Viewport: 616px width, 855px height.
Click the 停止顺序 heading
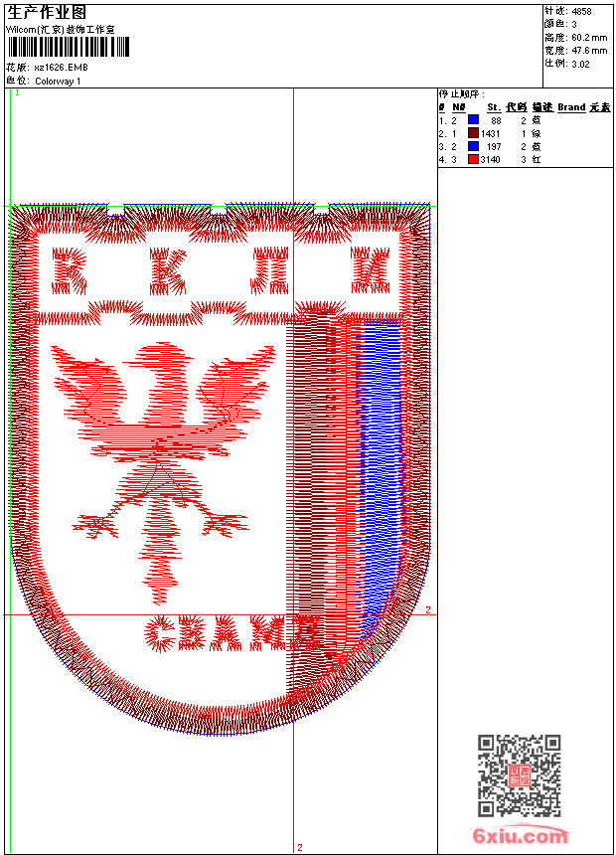461,94
